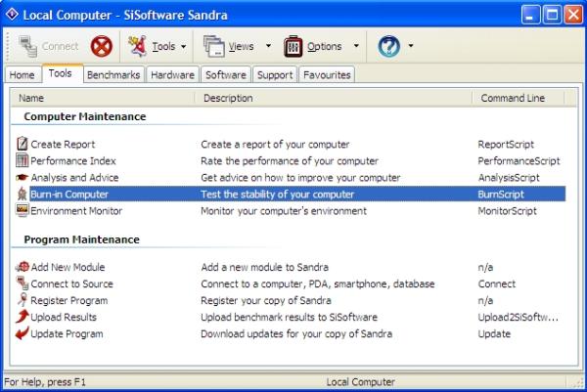
Task: Click the AnalysisScript command line cell
Action: click(509, 177)
